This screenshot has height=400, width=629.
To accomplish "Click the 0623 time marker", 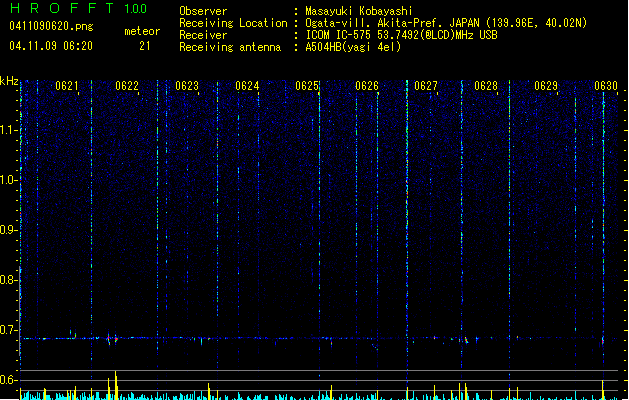I will [x=187, y=86].
